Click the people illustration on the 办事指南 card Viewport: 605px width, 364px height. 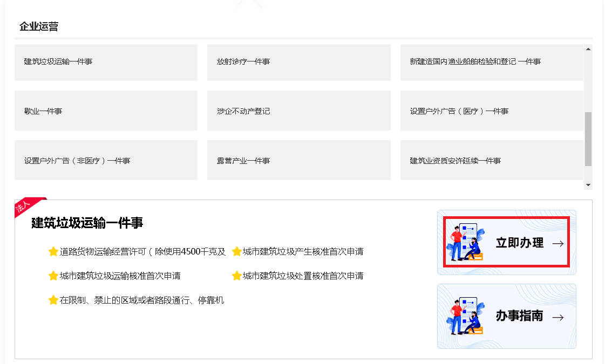click(x=467, y=317)
